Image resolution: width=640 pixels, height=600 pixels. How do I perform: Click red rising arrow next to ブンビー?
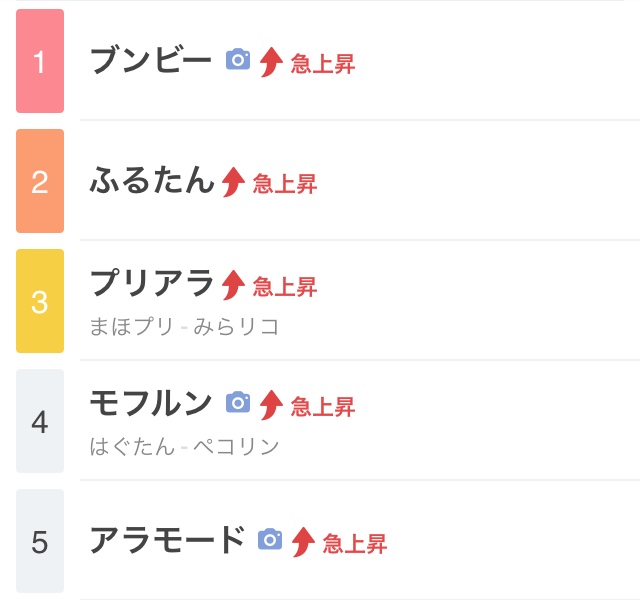271,63
